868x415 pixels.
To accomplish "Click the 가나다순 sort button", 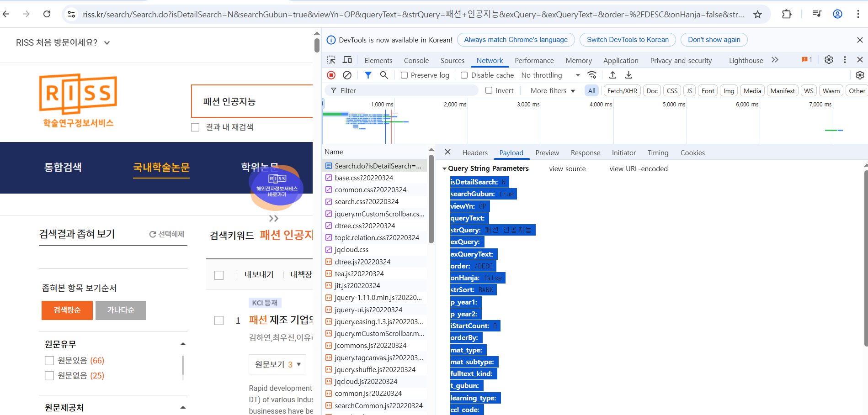I will point(121,310).
